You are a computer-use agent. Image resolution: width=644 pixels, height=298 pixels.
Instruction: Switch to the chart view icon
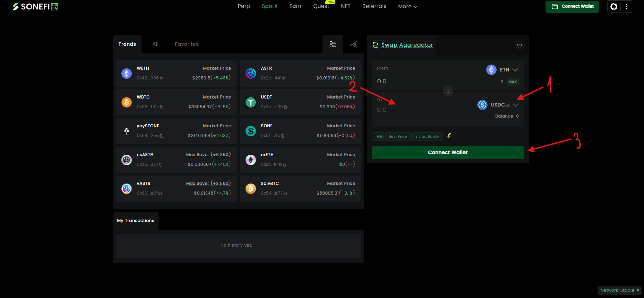pyautogui.click(x=353, y=44)
